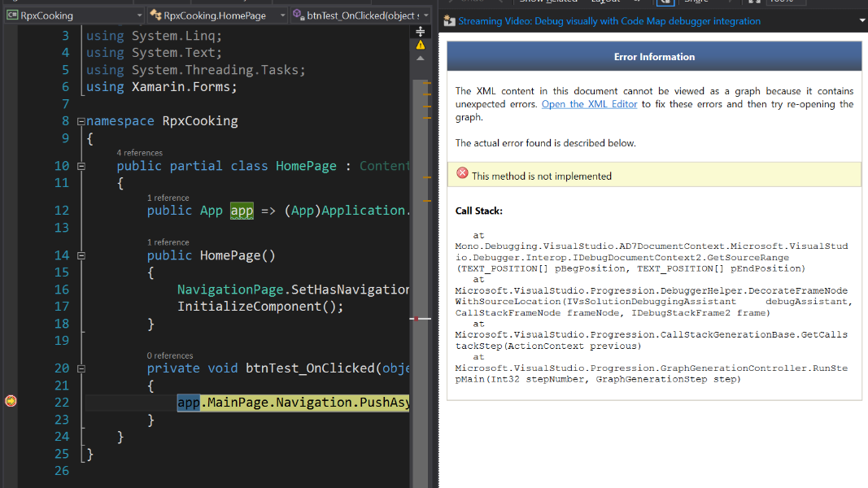Click 'This method is not implemented' message
Screen dimensions: 868x488
click(542, 176)
